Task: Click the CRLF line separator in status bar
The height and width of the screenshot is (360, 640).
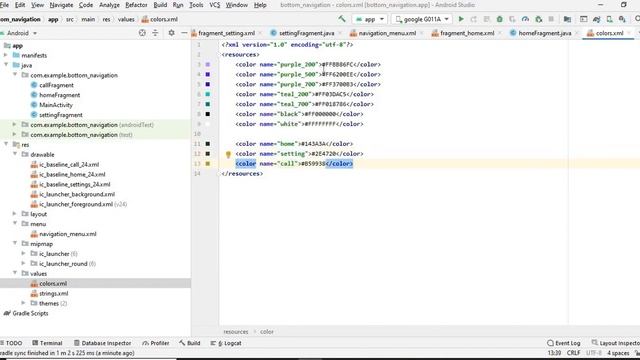Action: (x=573, y=353)
